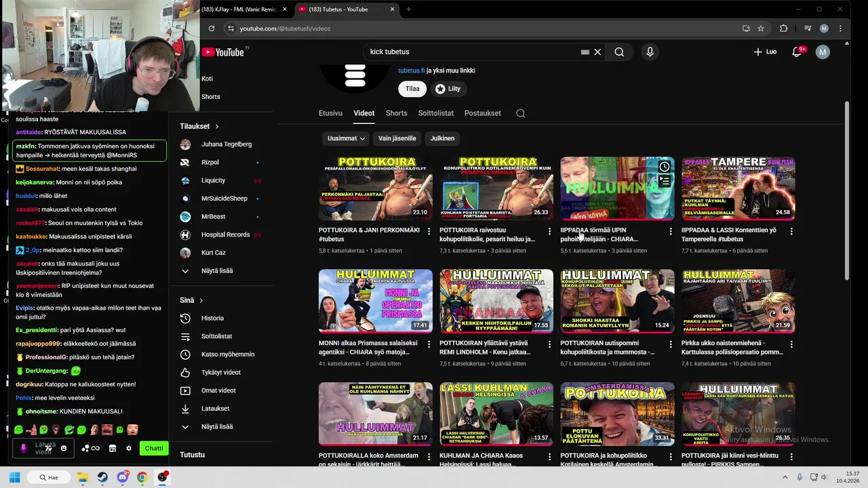Search within the channel using magnifier icon
868x488 pixels.
(521, 113)
